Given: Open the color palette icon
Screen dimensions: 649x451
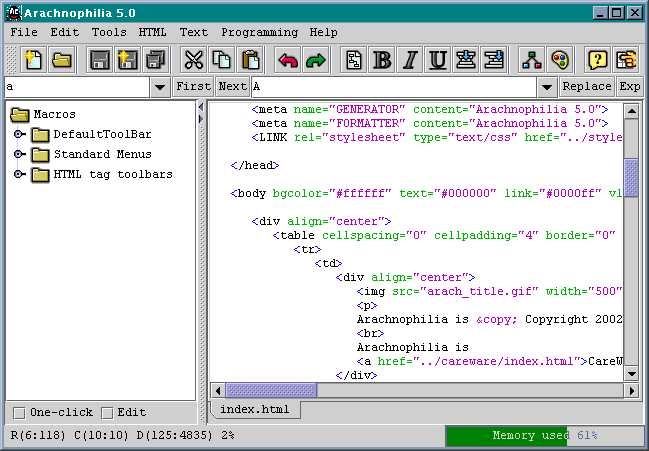Looking at the screenshot, I should pyautogui.click(x=559, y=60).
